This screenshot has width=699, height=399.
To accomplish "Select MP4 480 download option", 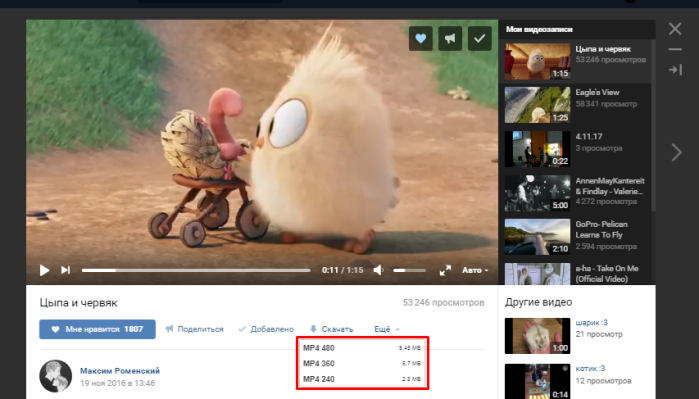I will (362, 348).
